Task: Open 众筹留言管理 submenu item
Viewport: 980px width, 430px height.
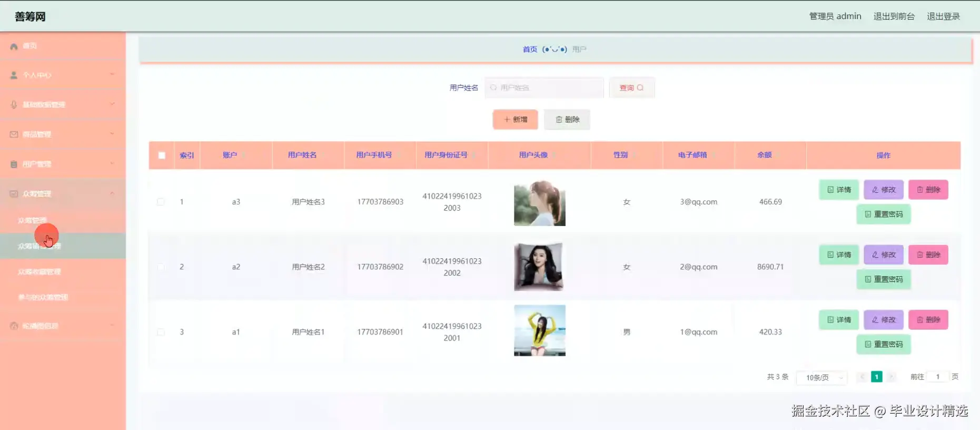Action: point(63,246)
